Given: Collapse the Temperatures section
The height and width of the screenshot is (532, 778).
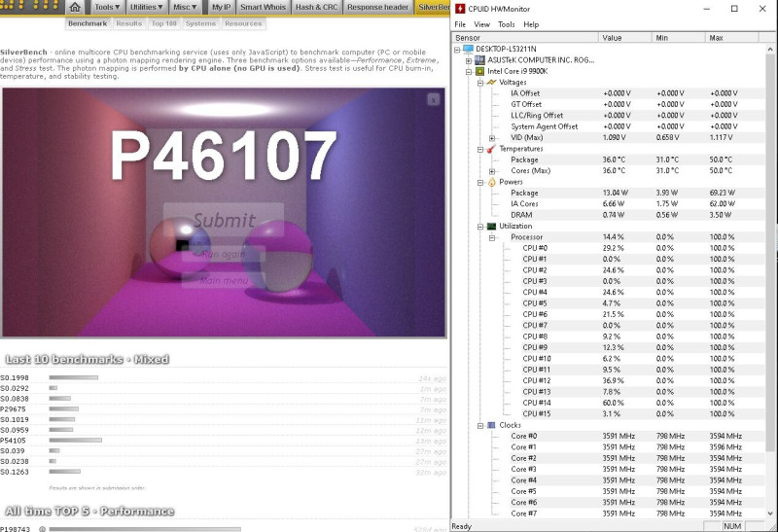Looking at the screenshot, I should coord(480,149).
